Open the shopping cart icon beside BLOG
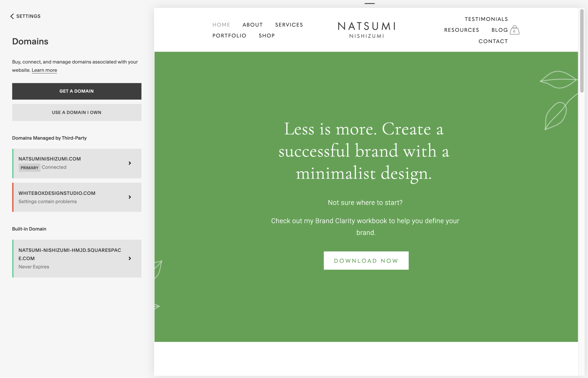 point(515,30)
